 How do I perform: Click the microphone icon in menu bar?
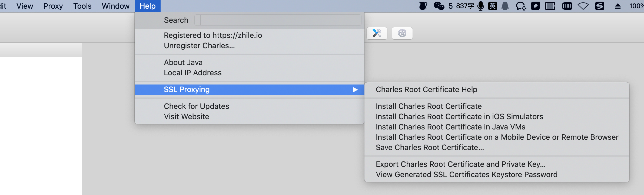(x=480, y=6)
